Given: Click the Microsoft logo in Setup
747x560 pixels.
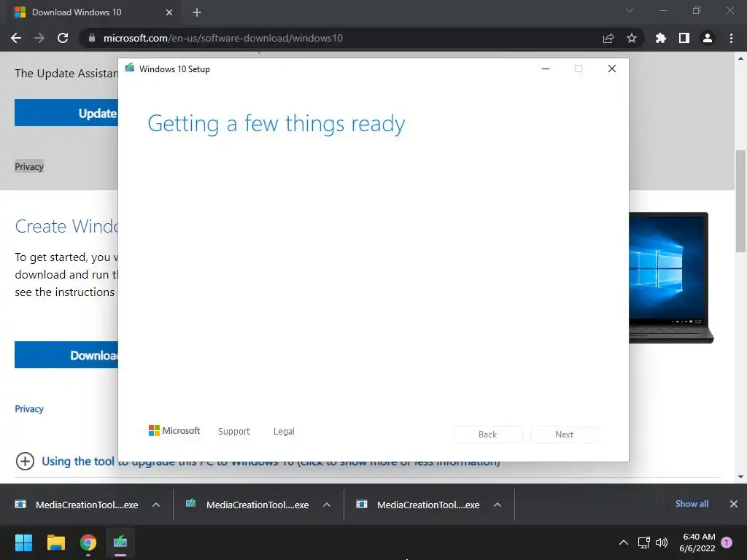Looking at the screenshot, I should (174, 430).
